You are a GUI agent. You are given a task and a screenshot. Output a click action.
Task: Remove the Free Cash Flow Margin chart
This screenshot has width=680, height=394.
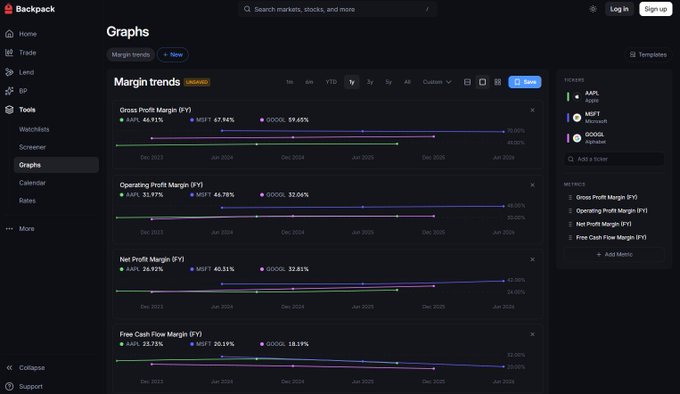point(532,334)
